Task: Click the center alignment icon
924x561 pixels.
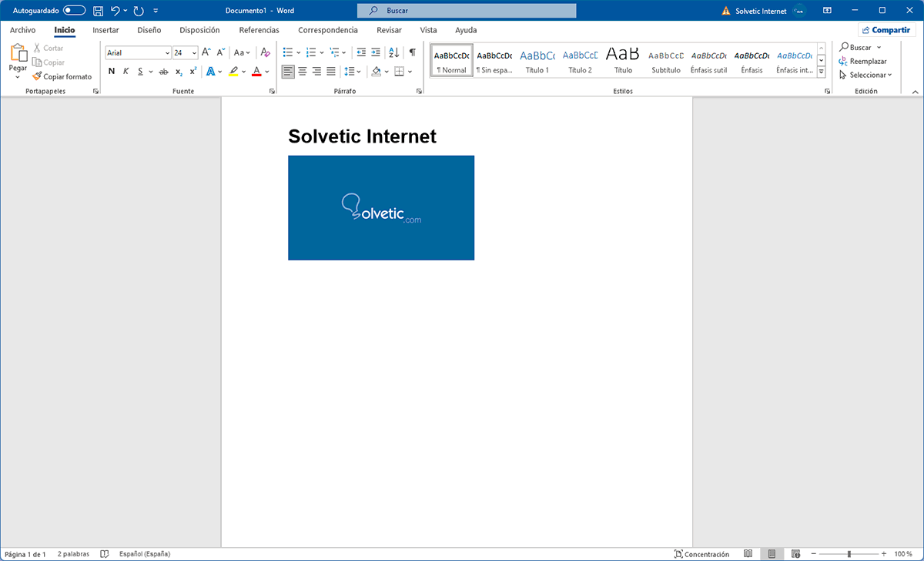Action: pyautogui.click(x=302, y=72)
